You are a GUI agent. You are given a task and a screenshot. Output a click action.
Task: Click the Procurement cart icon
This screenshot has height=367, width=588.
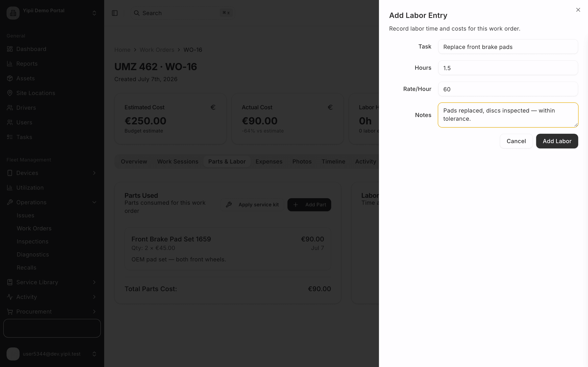(10, 311)
